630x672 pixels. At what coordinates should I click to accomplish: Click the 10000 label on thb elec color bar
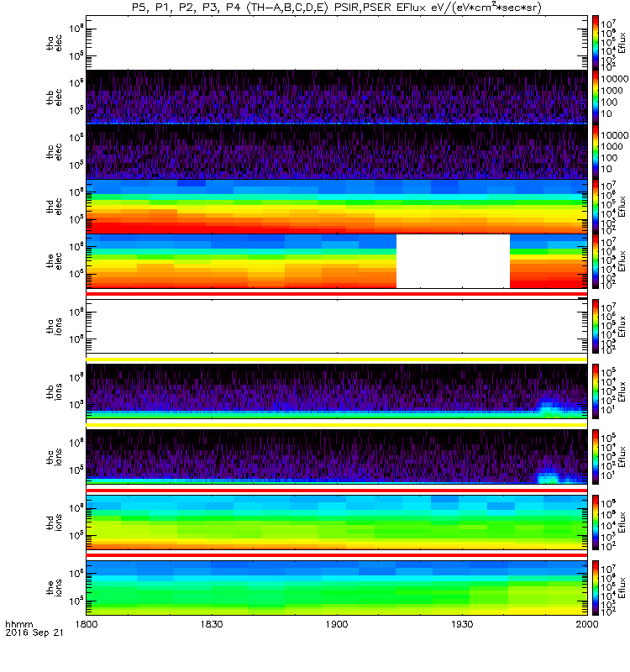tap(614, 79)
